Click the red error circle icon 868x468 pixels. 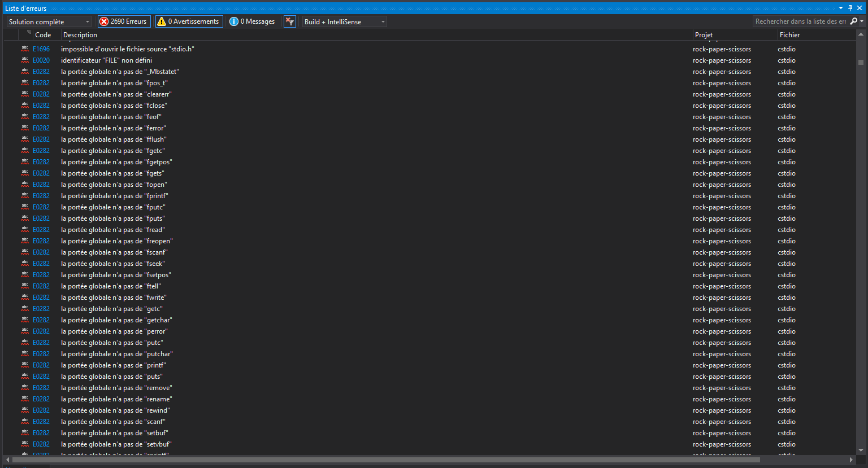(x=105, y=21)
